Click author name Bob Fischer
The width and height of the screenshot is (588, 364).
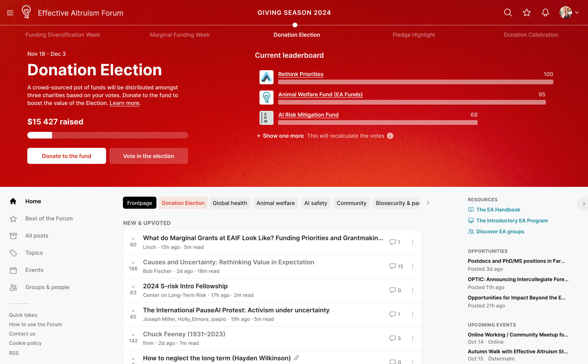pos(157,271)
